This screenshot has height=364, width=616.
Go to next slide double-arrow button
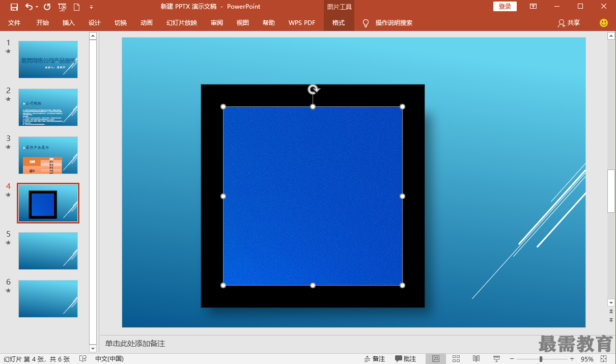click(611, 320)
